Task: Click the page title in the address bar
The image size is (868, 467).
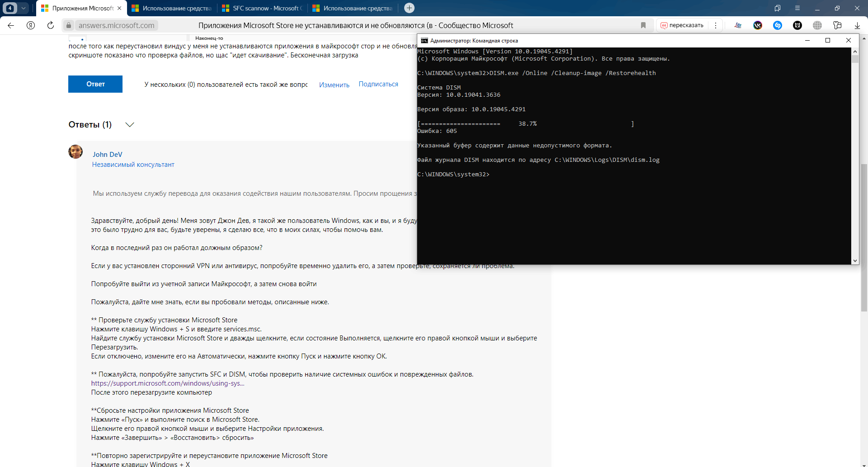Action: 356,25
